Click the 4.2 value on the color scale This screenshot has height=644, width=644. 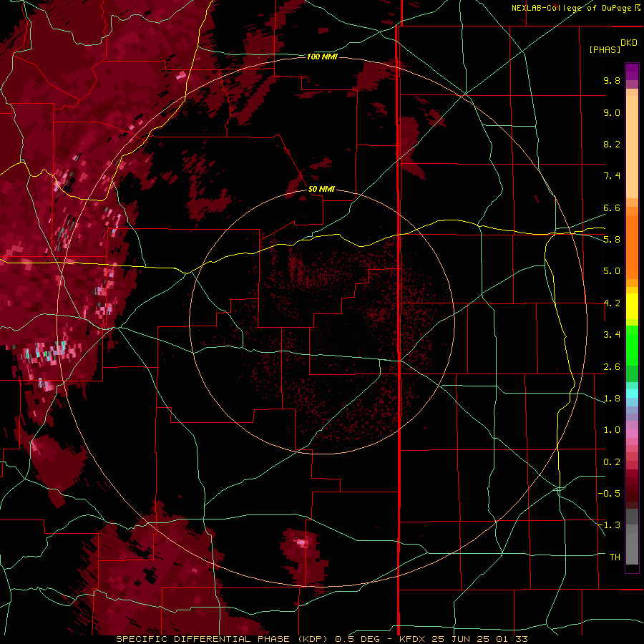[x=612, y=303]
